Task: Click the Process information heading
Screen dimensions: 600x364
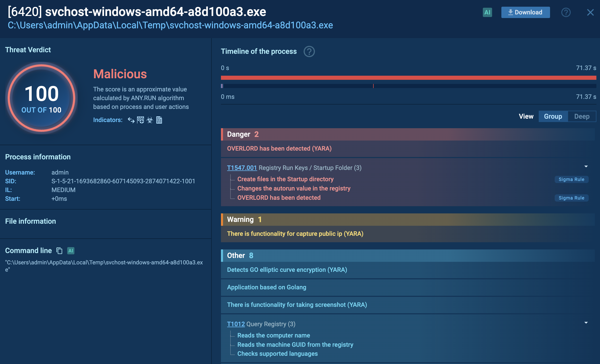Action: 38,157
